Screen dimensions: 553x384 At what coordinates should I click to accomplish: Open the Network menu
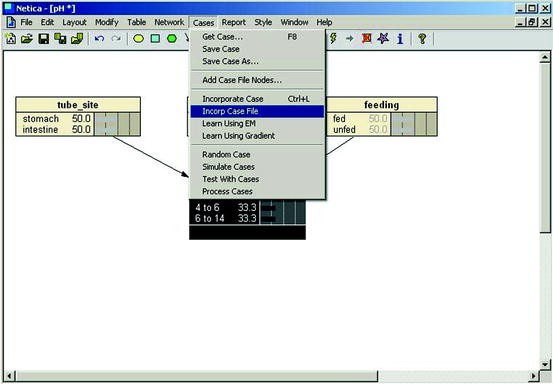(x=169, y=22)
